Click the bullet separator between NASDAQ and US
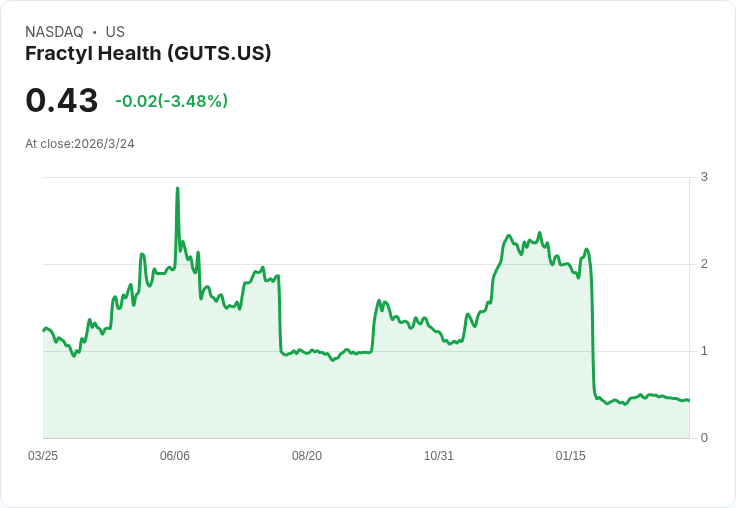Viewport: 736px width, 508px height. click(x=95, y=32)
